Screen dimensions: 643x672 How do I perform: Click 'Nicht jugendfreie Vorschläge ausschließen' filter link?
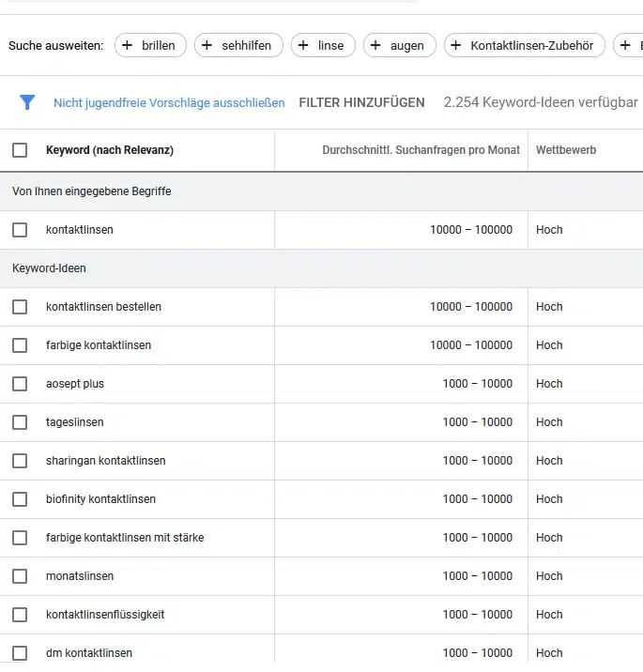point(169,102)
